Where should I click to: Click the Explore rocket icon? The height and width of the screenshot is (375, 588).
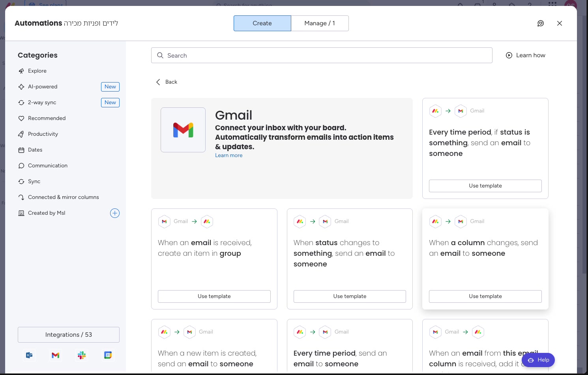point(21,71)
